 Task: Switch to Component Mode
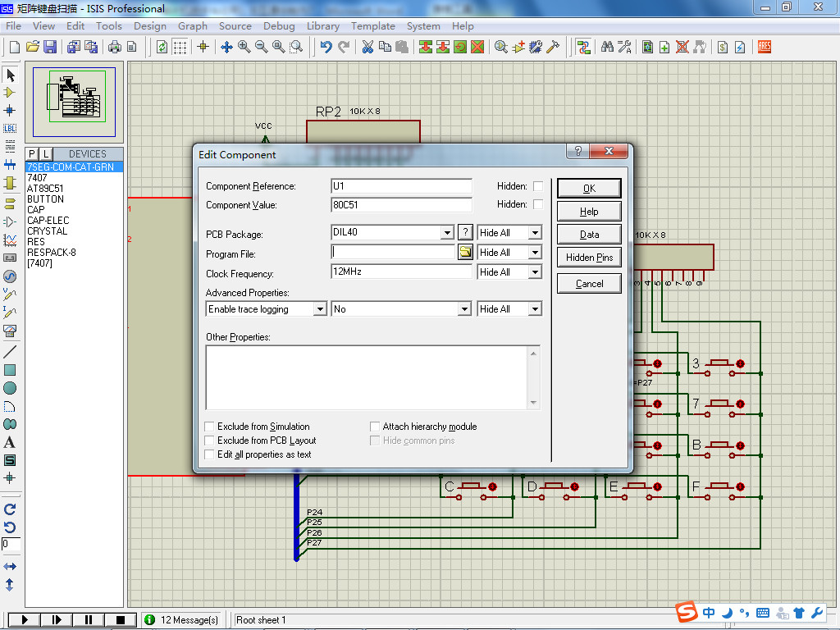pyautogui.click(x=10, y=93)
